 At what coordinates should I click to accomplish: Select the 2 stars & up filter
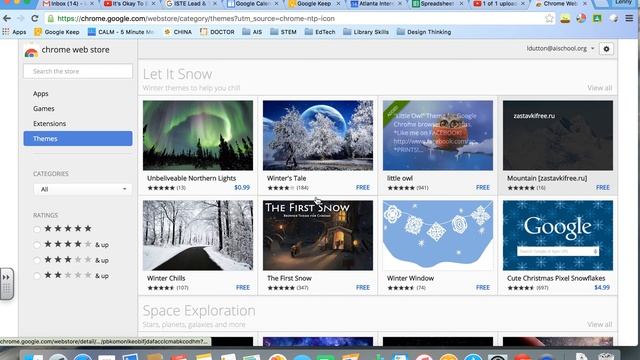point(37,276)
